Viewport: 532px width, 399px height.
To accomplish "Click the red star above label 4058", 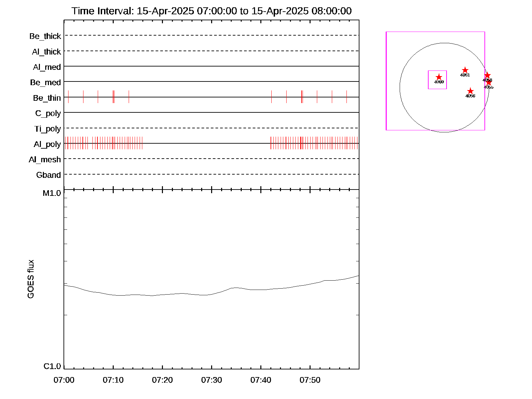I will [487, 75].
